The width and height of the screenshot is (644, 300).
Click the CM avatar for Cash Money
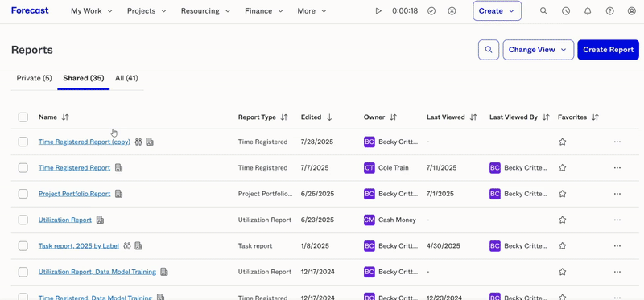369,220
